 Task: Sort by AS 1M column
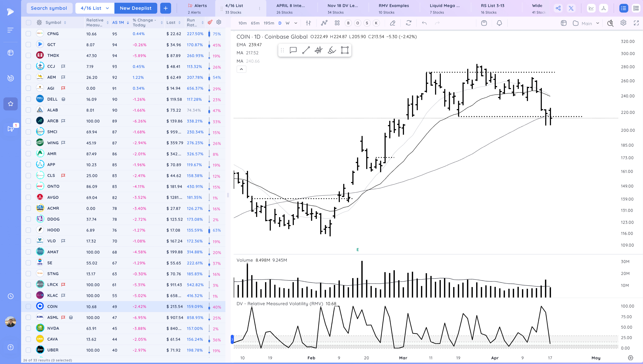120,23
